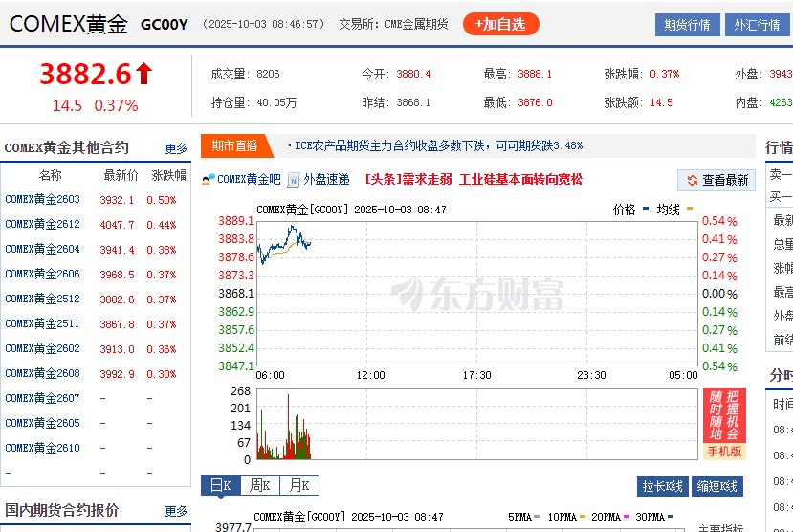Expand COMEX黄金其他合约 list via 更多
The height and width of the screenshot is (532, 793).
[x=176, y=148]
